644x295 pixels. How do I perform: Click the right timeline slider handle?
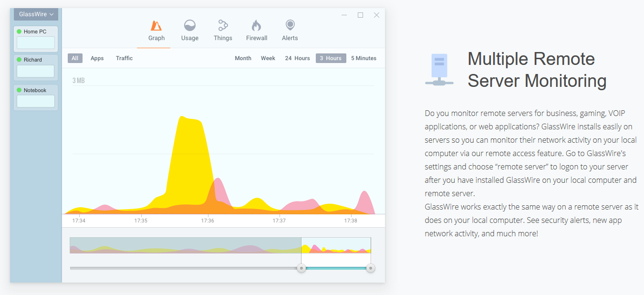(371, 268)
